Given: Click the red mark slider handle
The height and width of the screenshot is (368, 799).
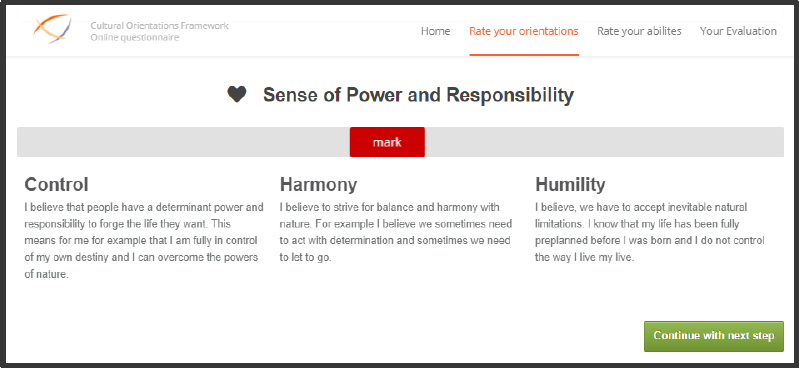Looking at the screenshot, I should [387, 142].
